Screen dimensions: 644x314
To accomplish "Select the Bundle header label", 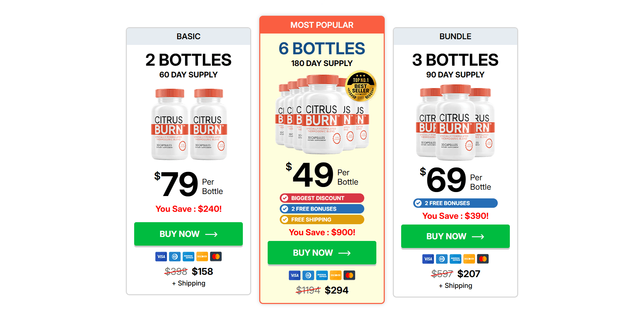I will (x=455, y=37).
